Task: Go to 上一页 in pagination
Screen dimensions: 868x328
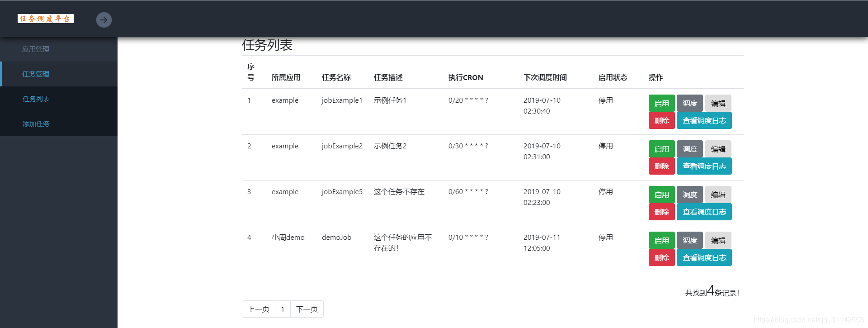Action: coord(259,309)
